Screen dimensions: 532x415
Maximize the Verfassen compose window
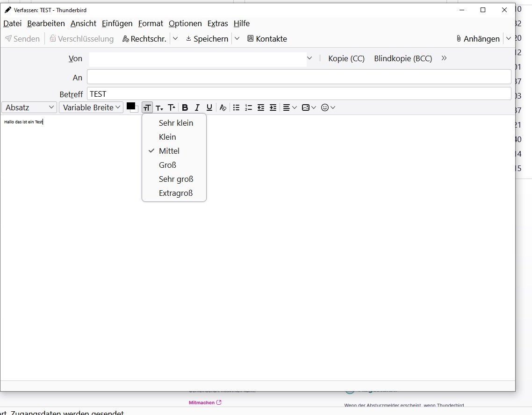(483, 10)
